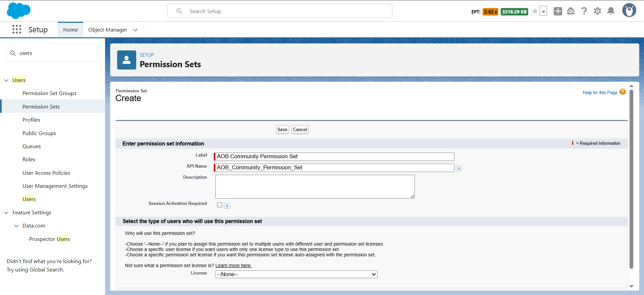Open the notifications bell
The image size is (644, 295).
[611, 11]
